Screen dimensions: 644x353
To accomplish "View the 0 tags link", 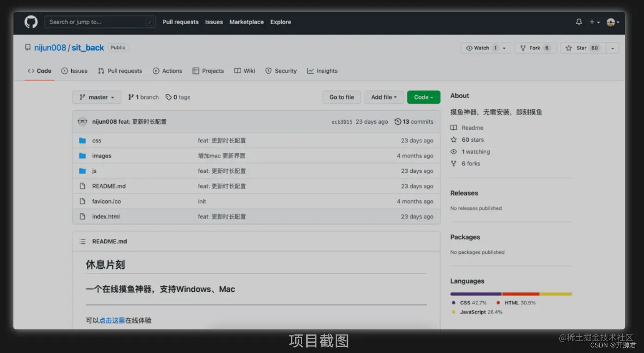I will [x=178, y=97].
